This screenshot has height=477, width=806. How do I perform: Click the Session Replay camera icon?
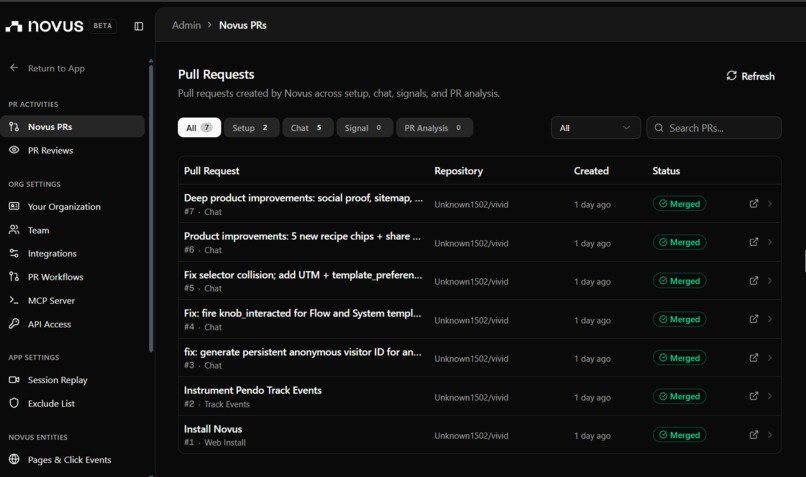(14, 380)
